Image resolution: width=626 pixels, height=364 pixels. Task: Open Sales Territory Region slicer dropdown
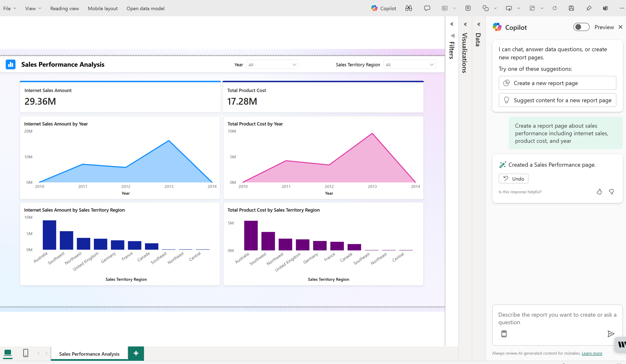click(409, 65)
